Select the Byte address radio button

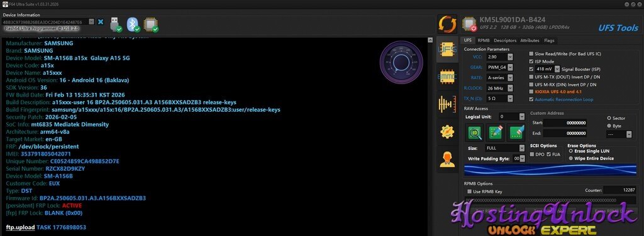pyautogui.click(x=609, y=126)
